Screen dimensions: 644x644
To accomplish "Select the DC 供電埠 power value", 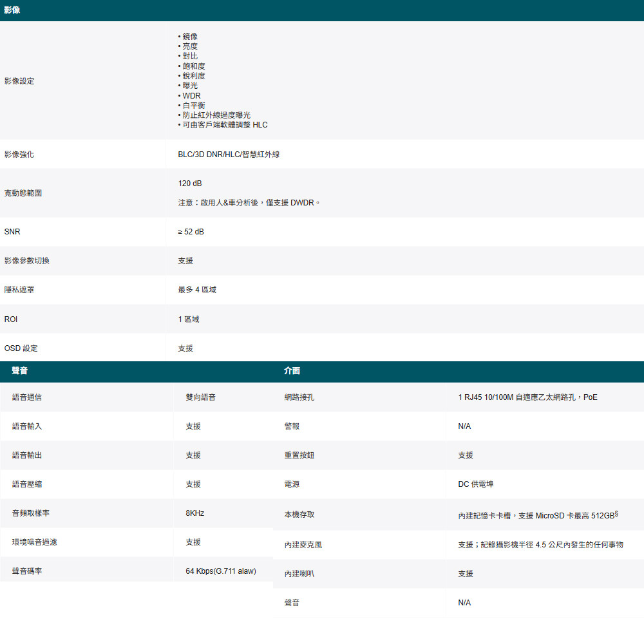I will (x=476, y=484).
